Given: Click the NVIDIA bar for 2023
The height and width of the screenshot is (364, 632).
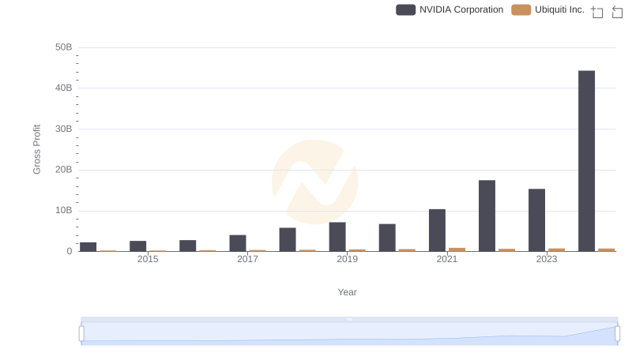Looking at the screenshot, I should click(x=536, y=220).
